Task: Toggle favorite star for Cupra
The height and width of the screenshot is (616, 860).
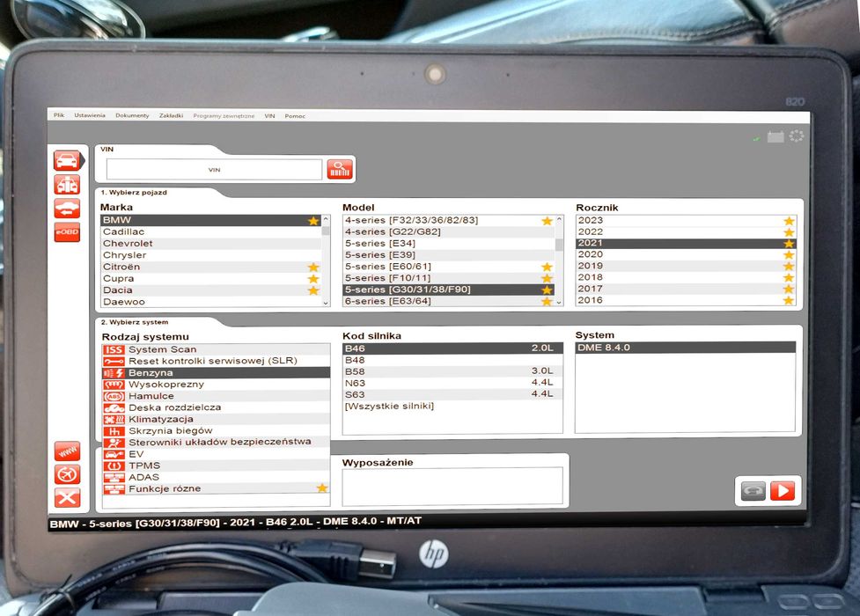Action: [313, 279]
